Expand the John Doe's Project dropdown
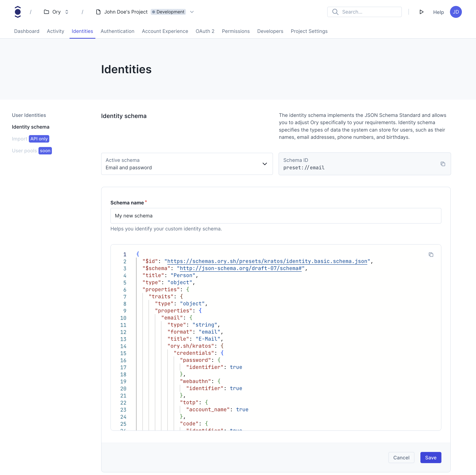This screenshot has width=476, height=475. (x=192, y=12)
